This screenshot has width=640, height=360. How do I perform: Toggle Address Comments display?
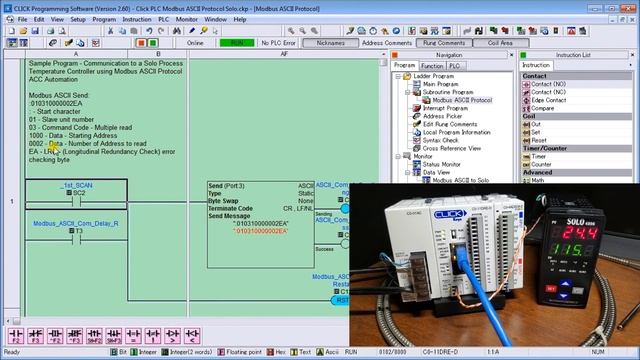[x=387, y=43]
